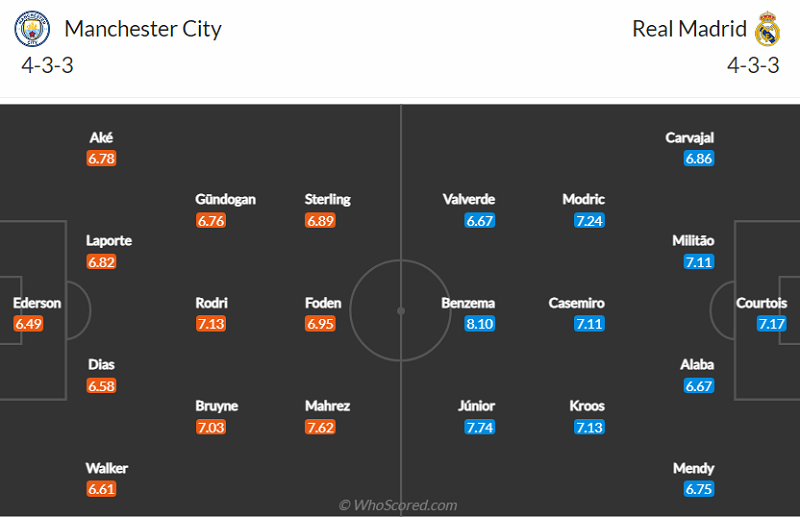This screenshot has width=800, height=517.
Task: Select Benzema's 8.10 rating badge
Action: 480,324
